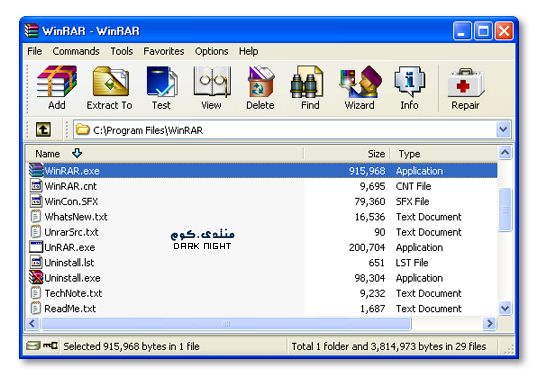
Task: Click "Total 1 folder and 3,814,973 bytes" status
Action: click(x=389, y=346)
